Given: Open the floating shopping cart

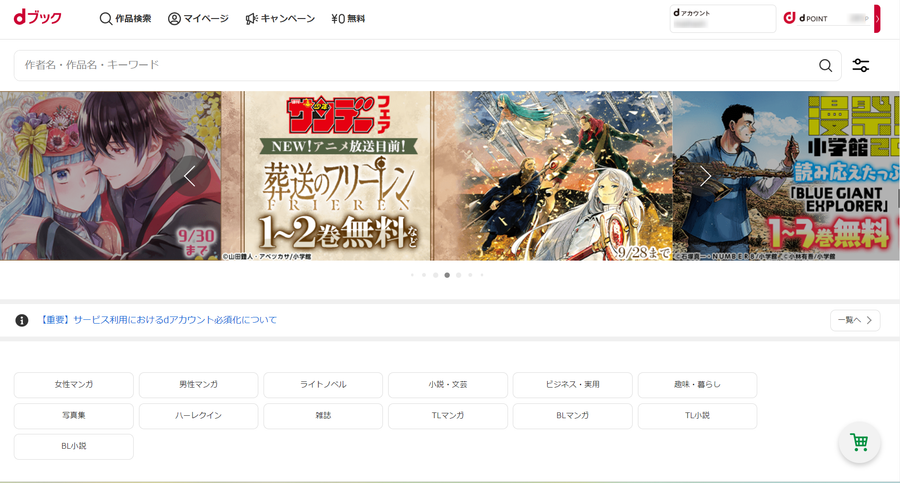Looking at the screenshot, I should point(859,442).
